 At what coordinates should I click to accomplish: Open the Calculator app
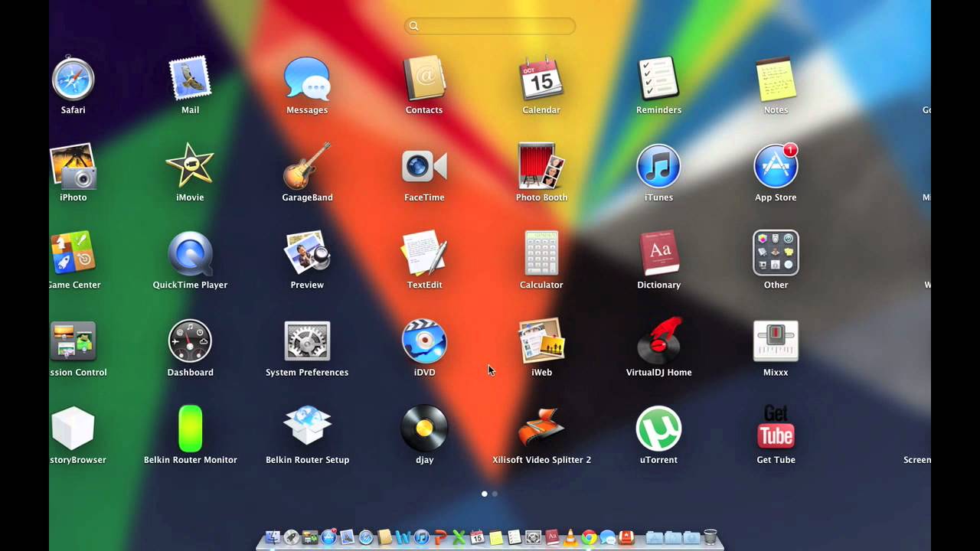pyautogui.click(x=541, y=254)
